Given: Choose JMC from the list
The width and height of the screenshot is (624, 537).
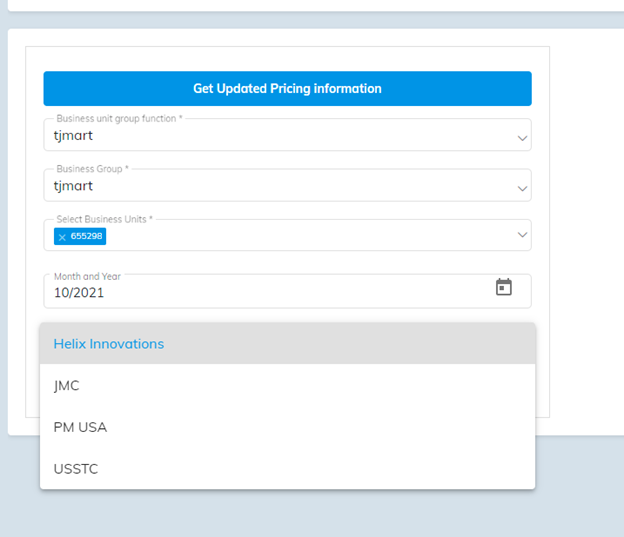Looking at the screenshot, I should (x=287, y=385).
